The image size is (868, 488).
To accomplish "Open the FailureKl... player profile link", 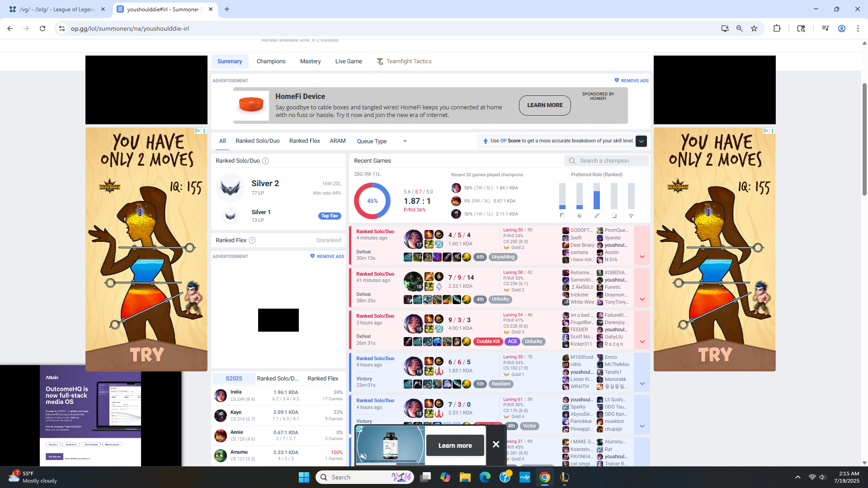I will (x=616, y=315).
